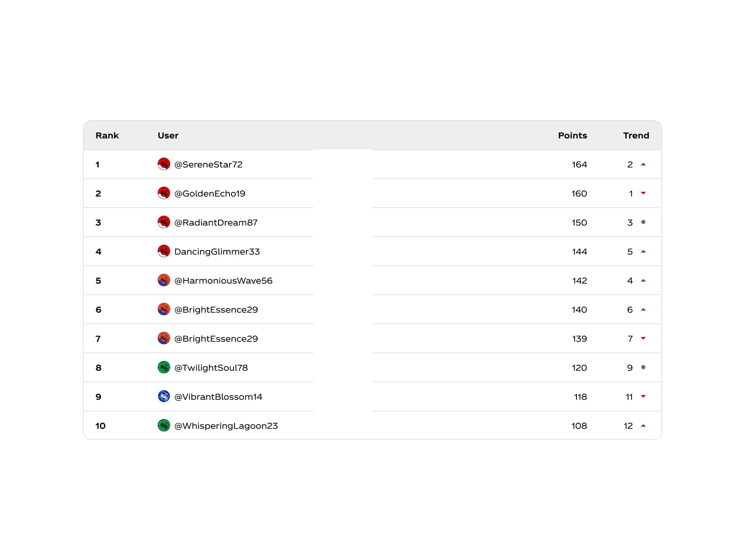
Task: Click the Trend column header
Action: coord(636,136)
